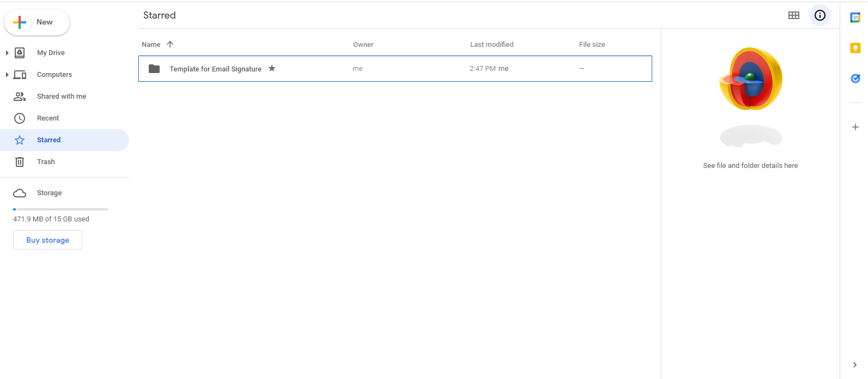Open Google Tasks side panel

855,79
